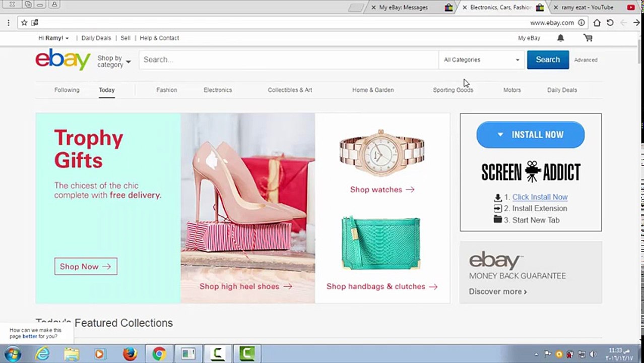644x363 pixels.
Task: Open the All Categories dropdown
Action: point(481,59)
